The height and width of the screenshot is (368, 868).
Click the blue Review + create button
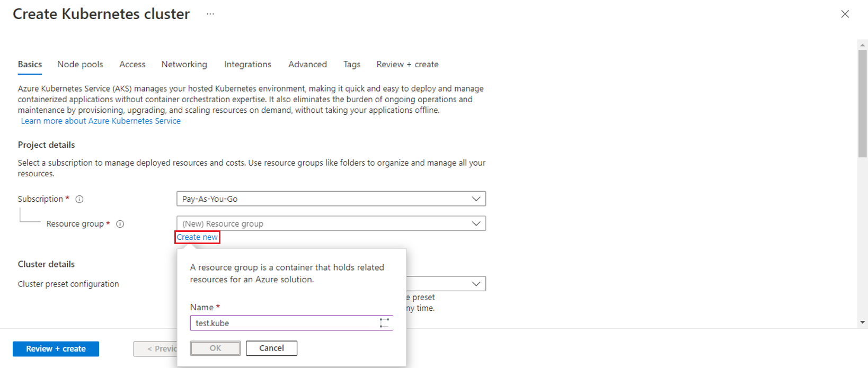56,349
